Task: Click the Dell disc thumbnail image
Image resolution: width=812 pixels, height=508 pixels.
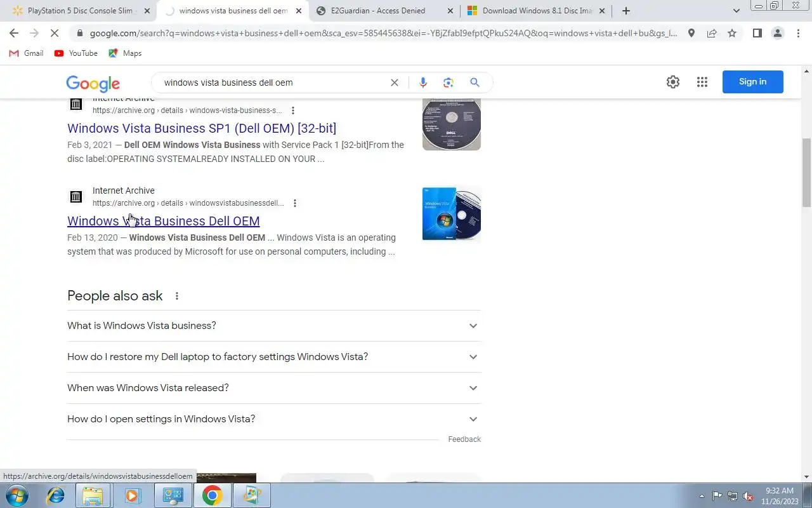Action: (x=452, y=124)
